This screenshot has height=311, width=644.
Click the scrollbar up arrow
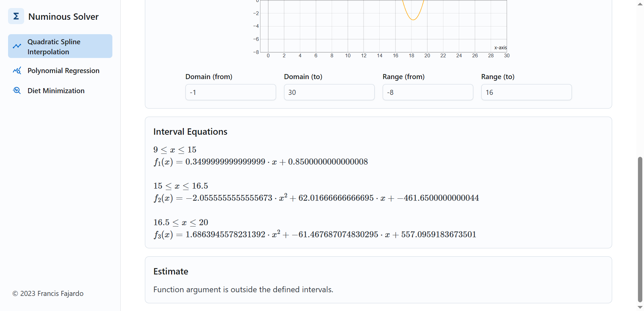coord(640,4)
